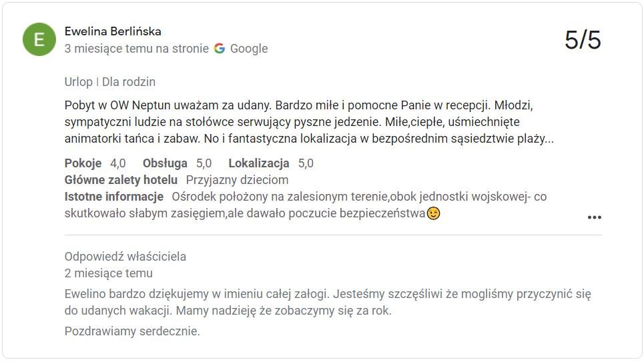
Task: Click the 5/5 overall rating score
Action: [x=582, y=41]
